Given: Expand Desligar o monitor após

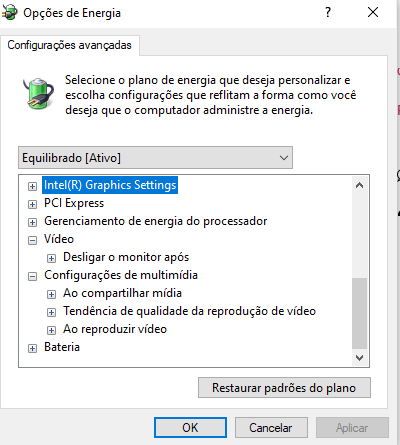Looking at the screenshot, I should tap(51, 258).
